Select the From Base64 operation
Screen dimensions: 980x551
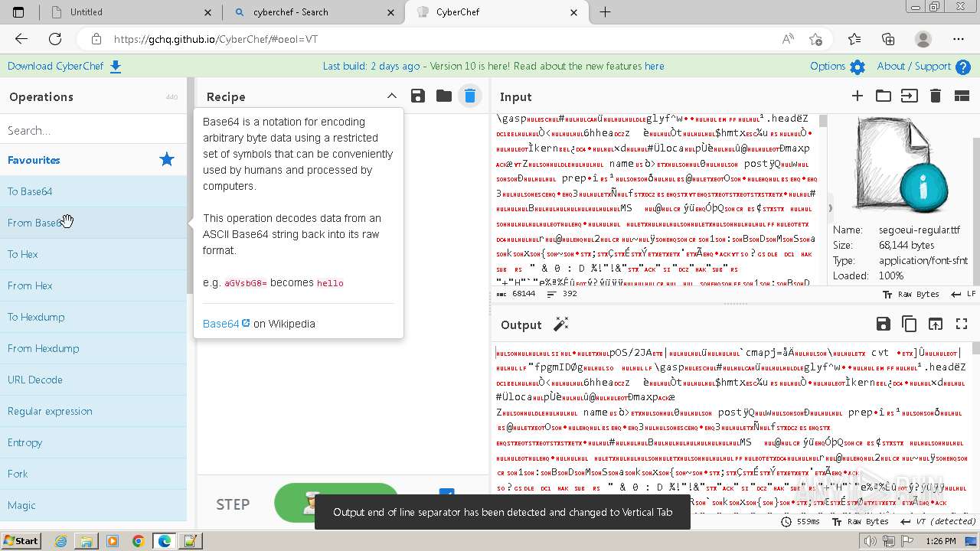pyautogui.click(x=93, y=223)
